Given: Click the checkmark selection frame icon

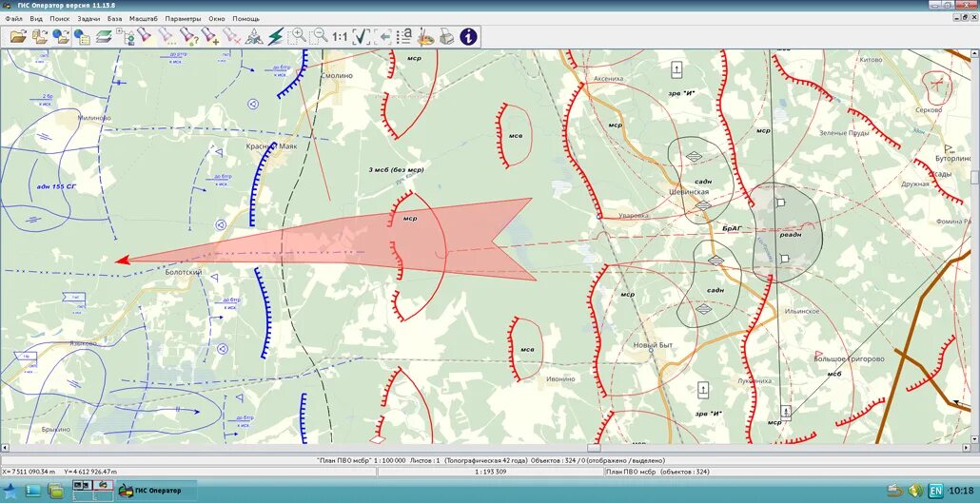Looking at the screenshot, I should click(362, 37).
